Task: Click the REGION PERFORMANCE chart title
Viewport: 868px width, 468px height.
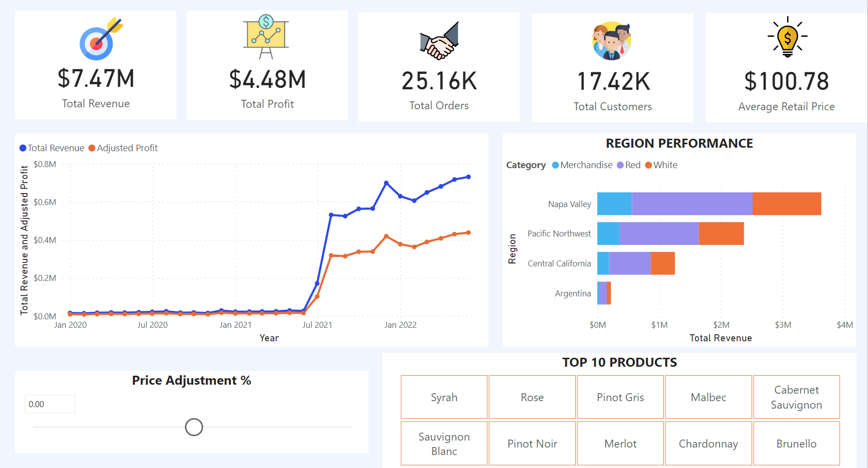Action: tap(679, 143)
